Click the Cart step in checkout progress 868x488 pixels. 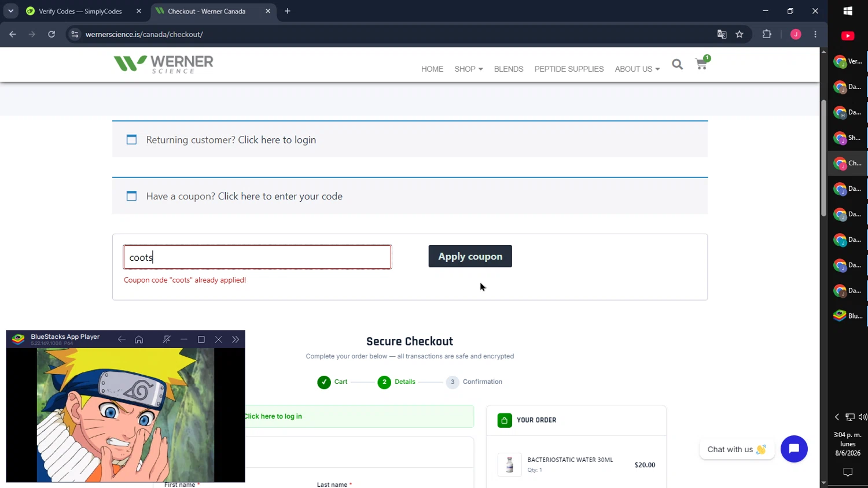coord(332,382)
